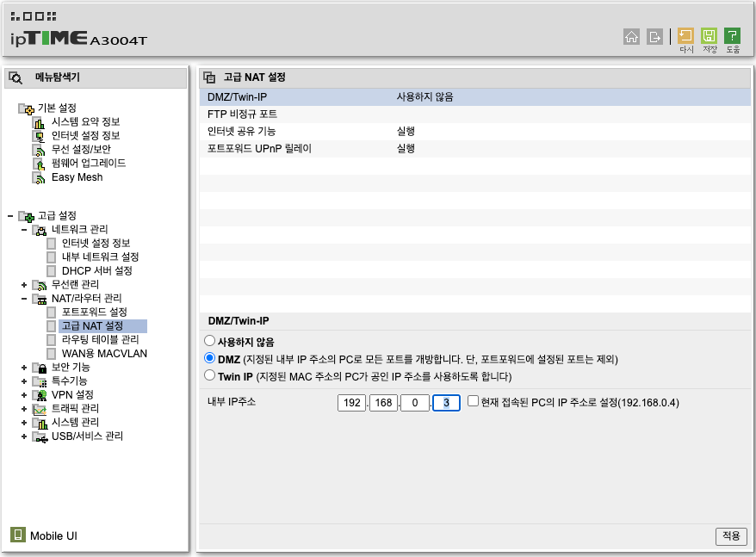This screenshot has width=756, height=557.
Task: Click the 시스템 요약 정보 tree label
Action: (x=86, y=122)
